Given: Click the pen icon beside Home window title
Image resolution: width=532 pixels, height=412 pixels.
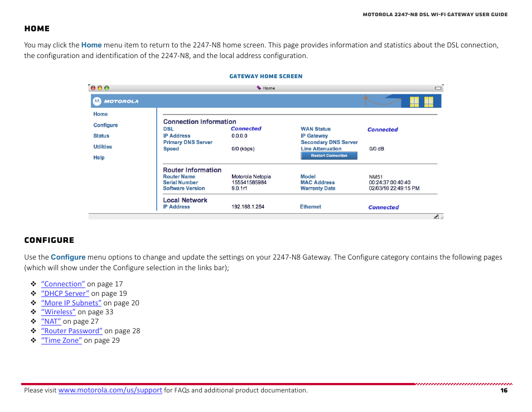Looking at the screenshot, I should [259, 88].
